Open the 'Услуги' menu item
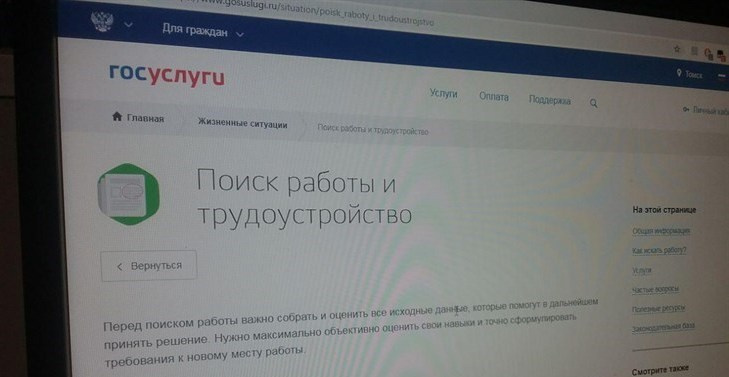The image size is (729, 377). click(x=444, y=93)
